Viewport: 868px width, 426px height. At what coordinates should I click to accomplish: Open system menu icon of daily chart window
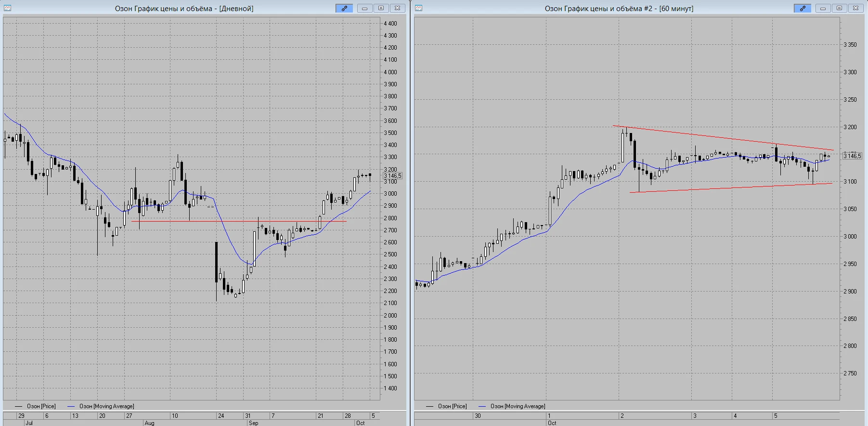pos(7,8)
